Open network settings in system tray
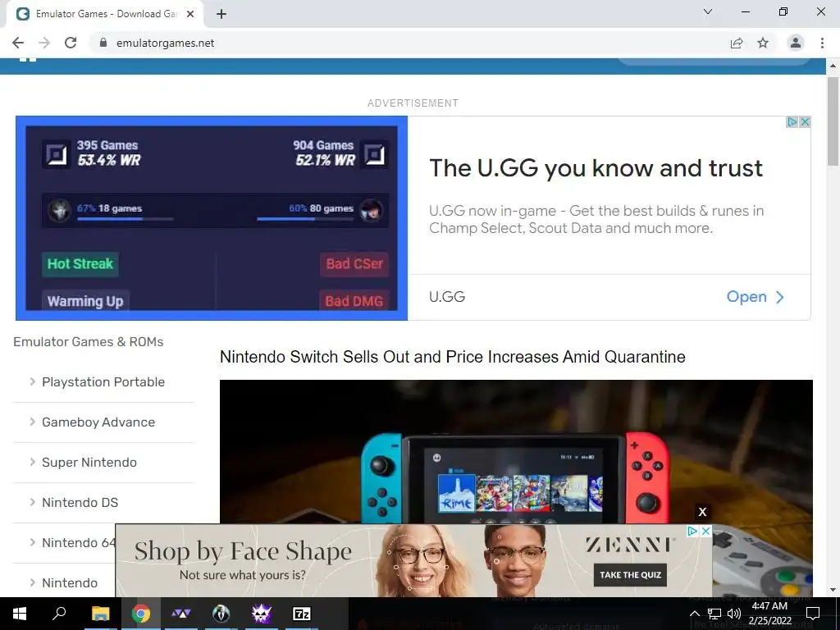This screenshot has height=630, width=840. pyautogui.click(x=714, y=614)
